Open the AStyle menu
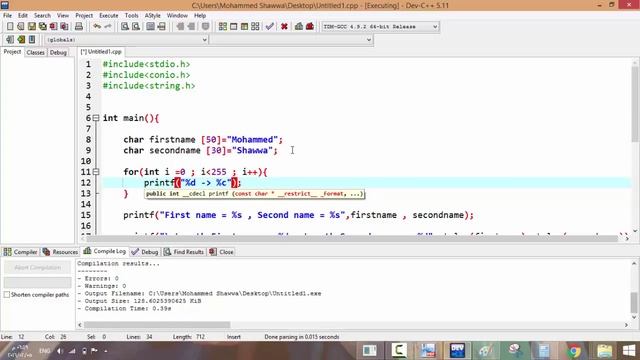Screen dimensions: 640x360 click(152, 16)
